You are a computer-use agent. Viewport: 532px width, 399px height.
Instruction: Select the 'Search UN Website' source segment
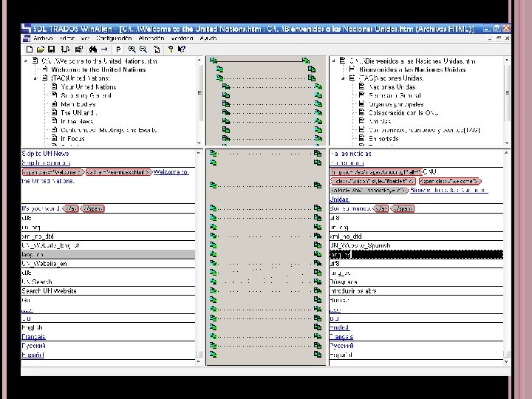click(x=108, y=291)
